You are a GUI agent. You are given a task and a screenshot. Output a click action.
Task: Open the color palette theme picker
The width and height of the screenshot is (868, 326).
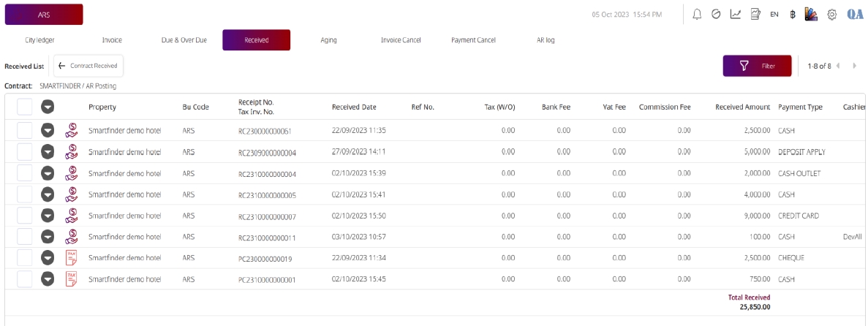(811, 15)
